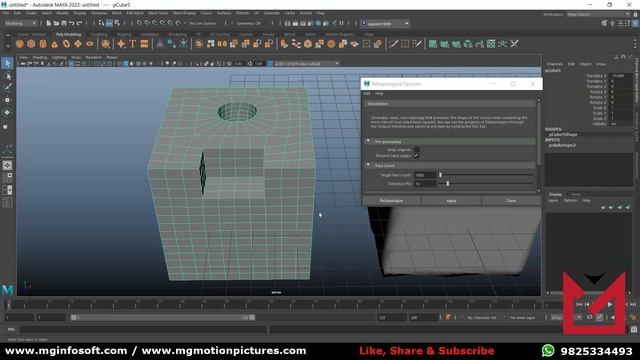The width and height of the screenshot is (640, 360).
Task: Click the Open Scene folder icon
Action: pyautogui.click(x=56, y=23)
